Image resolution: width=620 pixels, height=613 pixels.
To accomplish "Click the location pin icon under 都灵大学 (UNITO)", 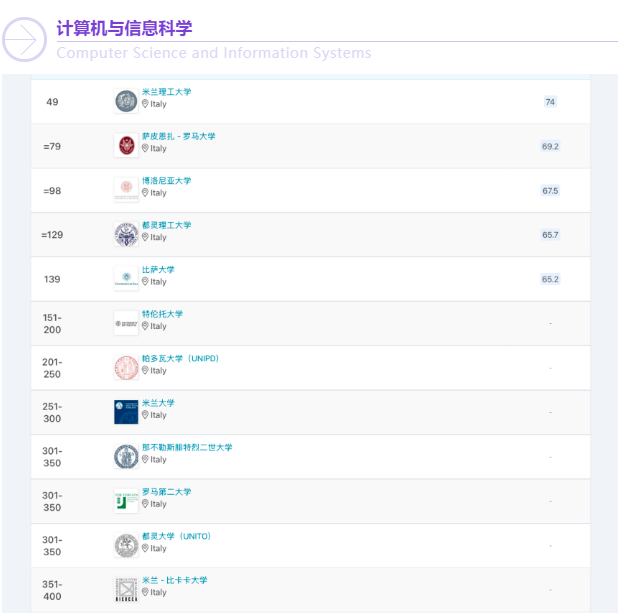I will coord(145,548).
